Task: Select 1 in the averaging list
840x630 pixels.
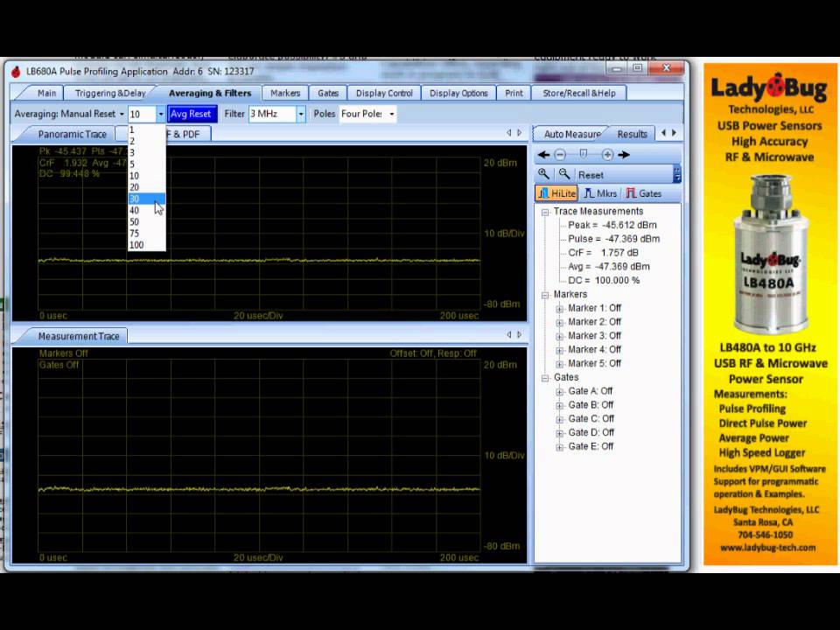Action: pyautogui.click(x=147, y=129)
